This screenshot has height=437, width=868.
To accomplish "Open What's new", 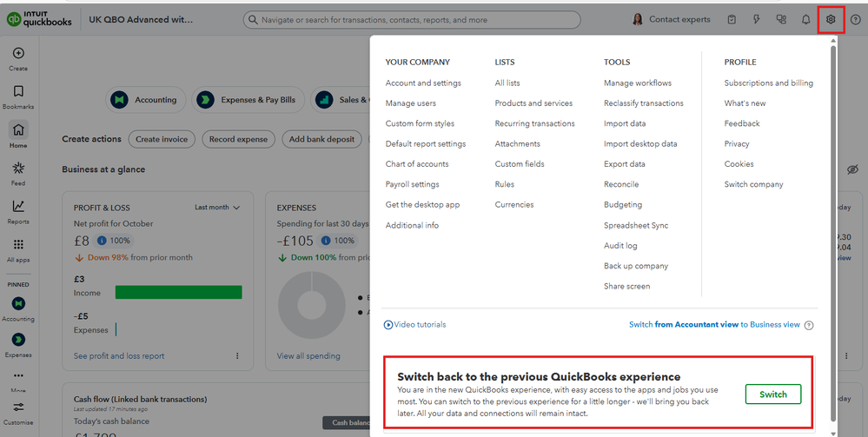I will click(745, 103).
